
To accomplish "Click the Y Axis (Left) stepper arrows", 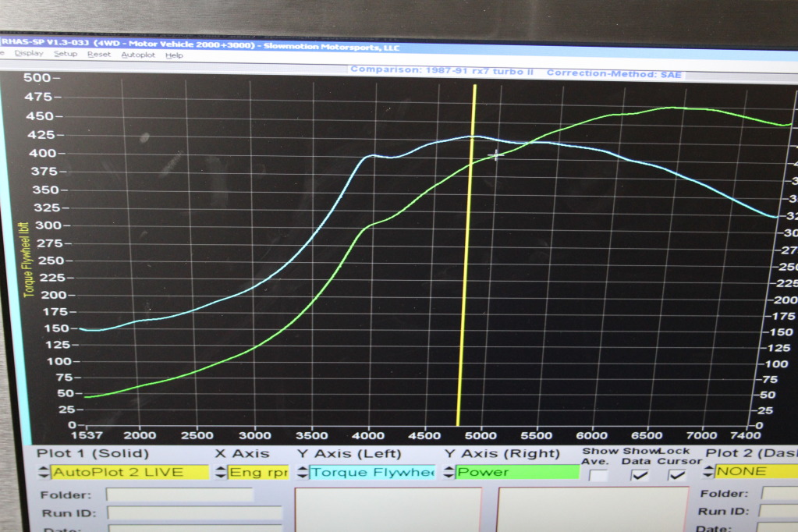I will [x=303, y=473].
